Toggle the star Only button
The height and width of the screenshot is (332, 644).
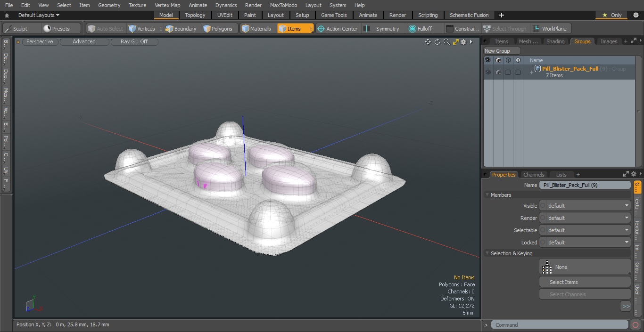(x=611, y=15)
